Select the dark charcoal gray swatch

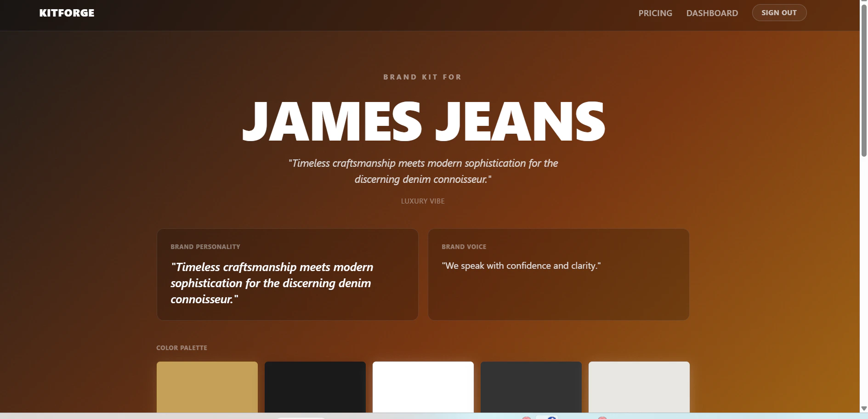point(531,387)
